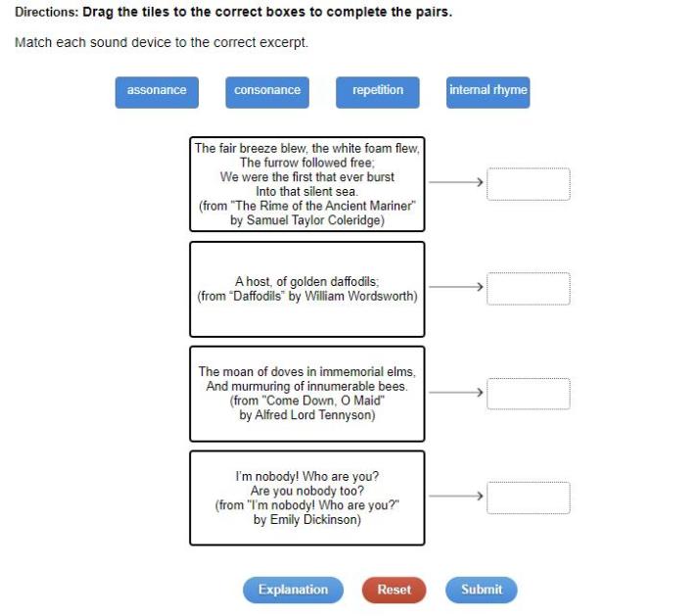Select the consonance tile
This screenshot has height=616, width=699.
click(x=267, y=91)
